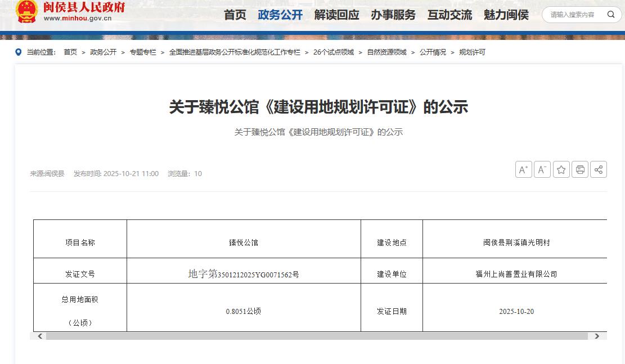Open the 首页 navigation menu item
625x364 pixels.
click(235, 15)
